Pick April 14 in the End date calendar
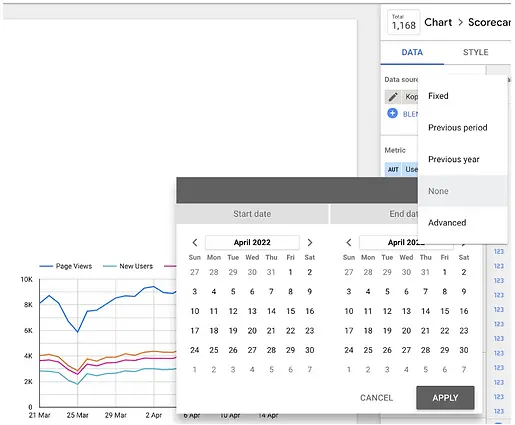This screenshot has width=515, height=425. (425, 311)
